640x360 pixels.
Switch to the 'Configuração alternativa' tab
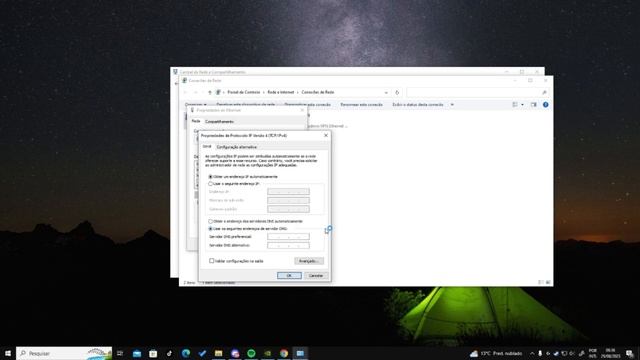(237, 147)
